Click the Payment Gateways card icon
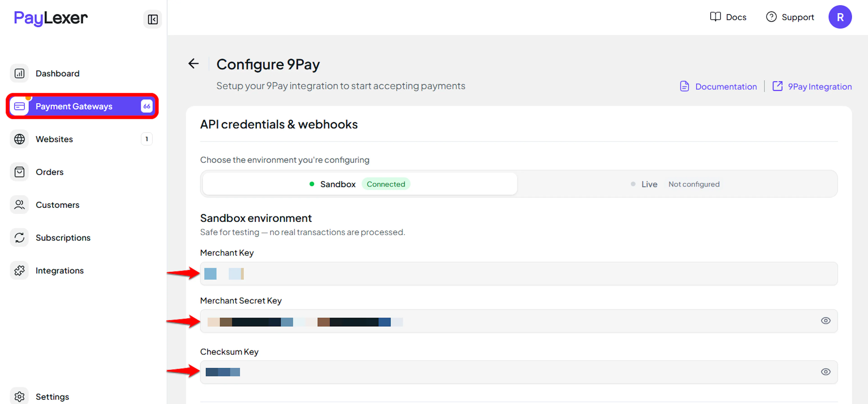868x404 pixels. [x=19, y=106]
